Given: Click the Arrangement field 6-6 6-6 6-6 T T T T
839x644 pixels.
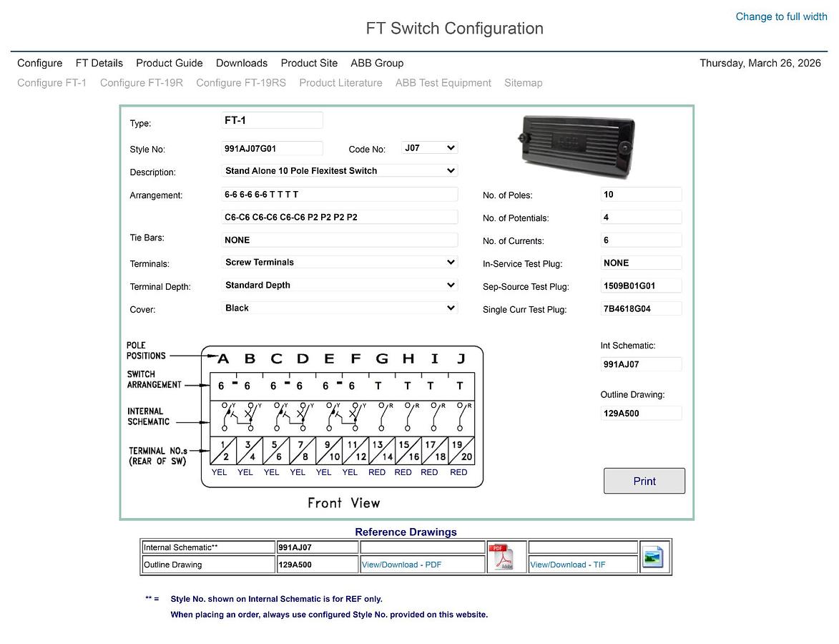Looking at the screenshot, I should (339, 195).
